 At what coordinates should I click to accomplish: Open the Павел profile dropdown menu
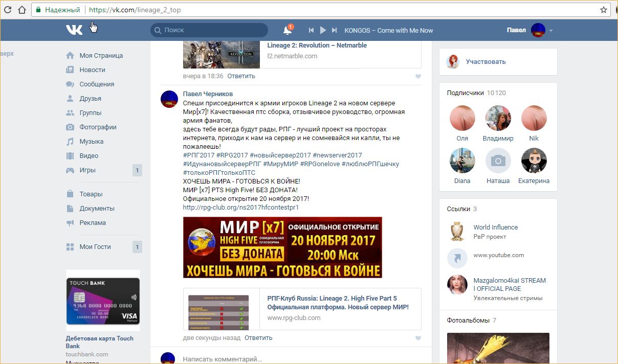pyautogui.click(x=530, y=30)
